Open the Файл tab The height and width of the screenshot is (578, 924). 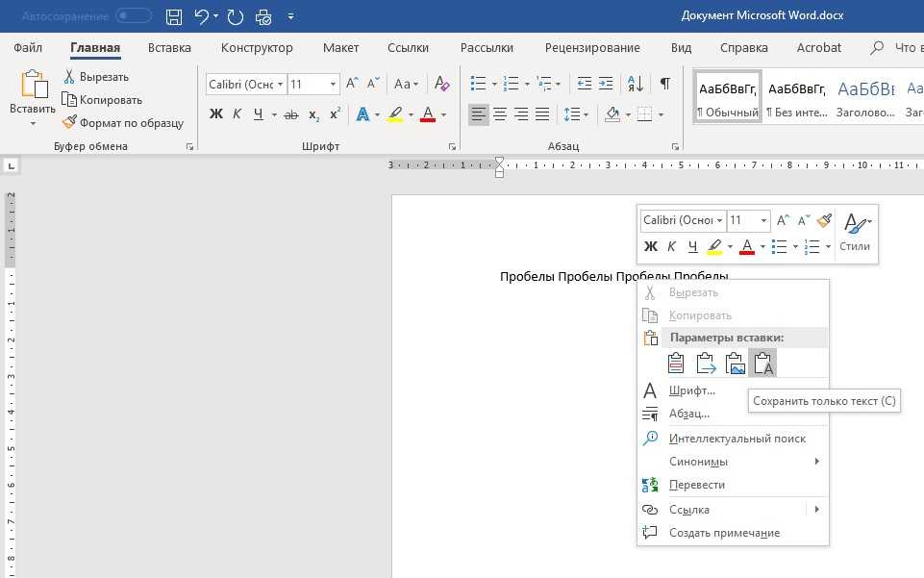[28, 48]
